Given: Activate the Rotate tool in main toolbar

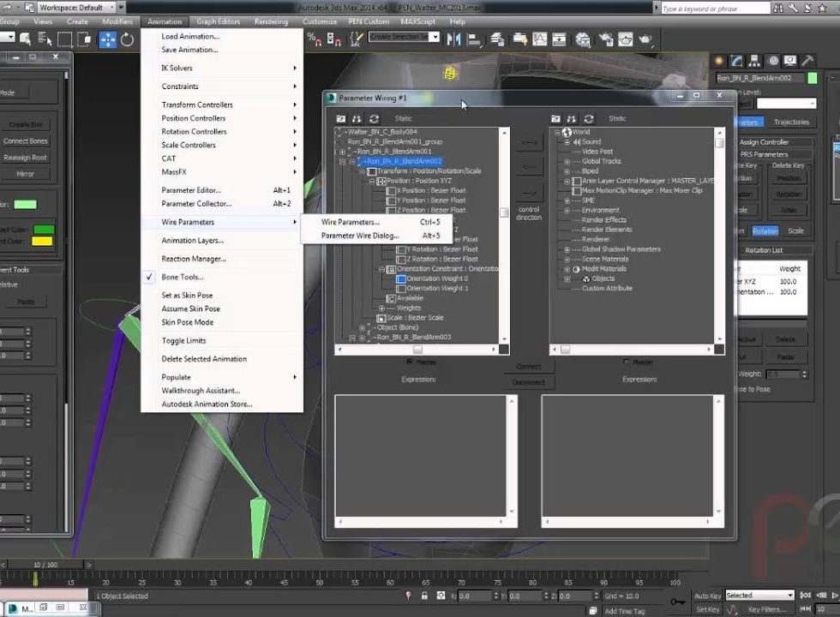Looking at the screenshot, I should point(127,39).
